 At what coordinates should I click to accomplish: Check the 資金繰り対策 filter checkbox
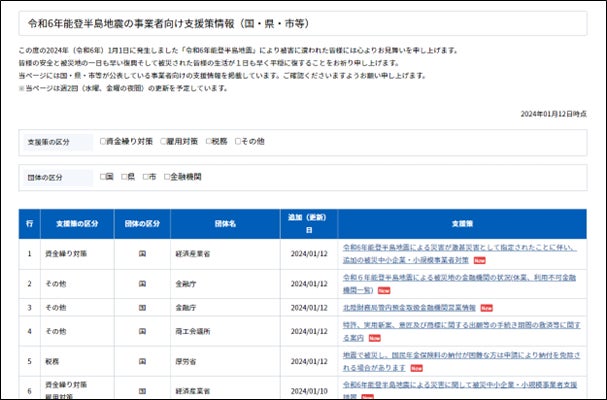tap(103, 141)
